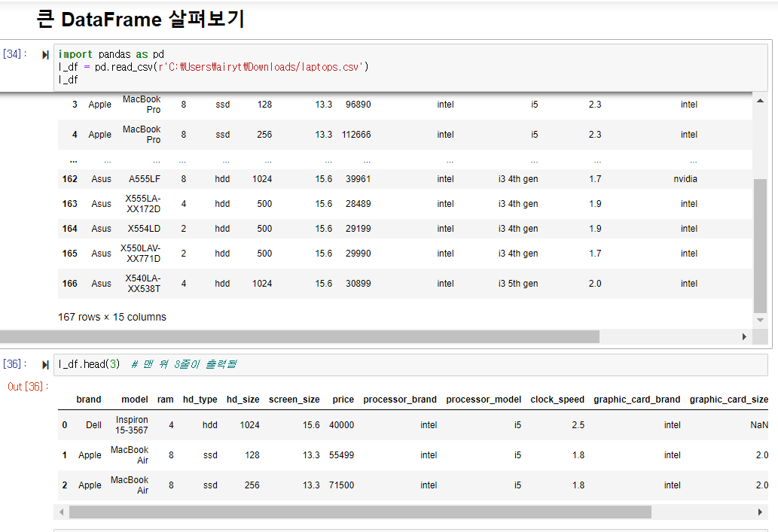778x532 pixels.
Task: Click row index 163 in the table
Action: (70, 204)
